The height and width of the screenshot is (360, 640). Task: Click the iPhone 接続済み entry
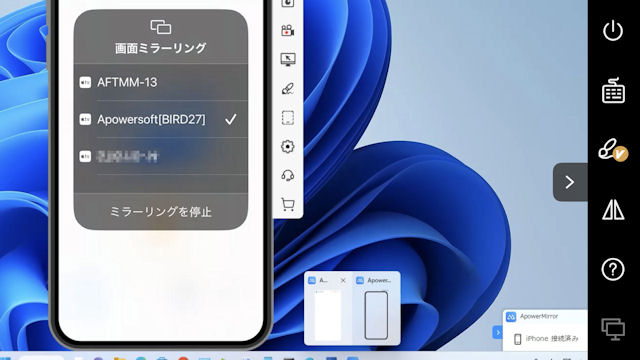coord(546,338)
